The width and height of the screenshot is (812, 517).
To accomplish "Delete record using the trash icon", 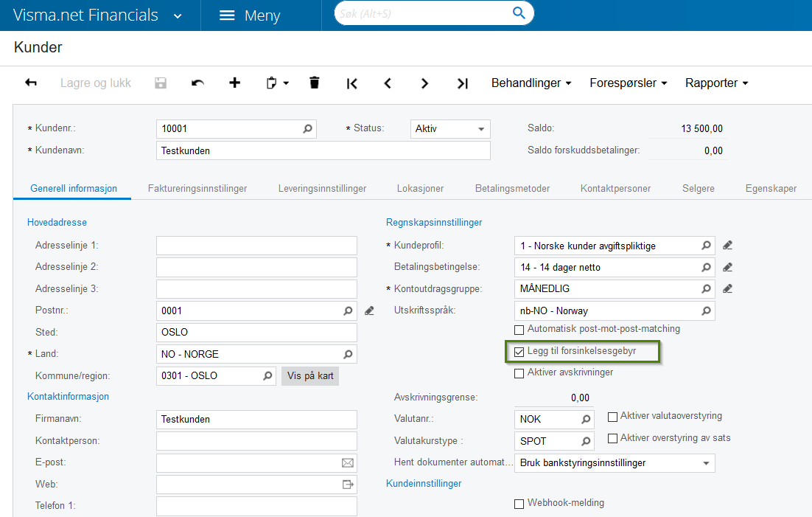I will click(x=315, y=83).
